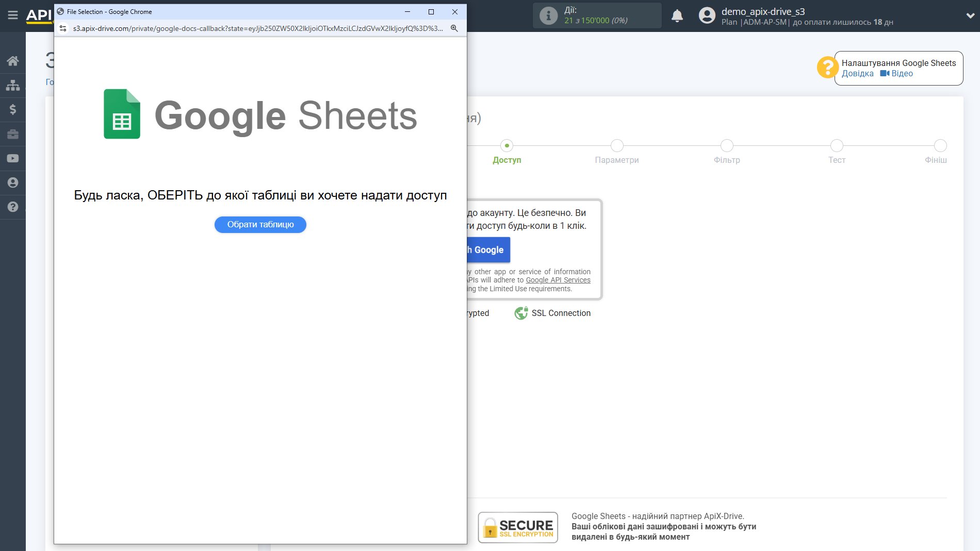The height and width of the screenshot is (551, 980).
Task: Click the Google sign-in button behind popup
Action: click(488, 250)
